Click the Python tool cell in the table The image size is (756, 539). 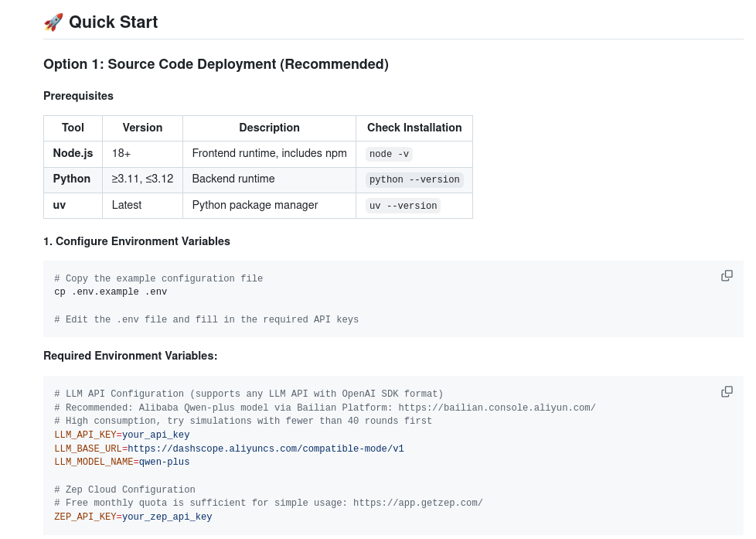pos(72,179)
